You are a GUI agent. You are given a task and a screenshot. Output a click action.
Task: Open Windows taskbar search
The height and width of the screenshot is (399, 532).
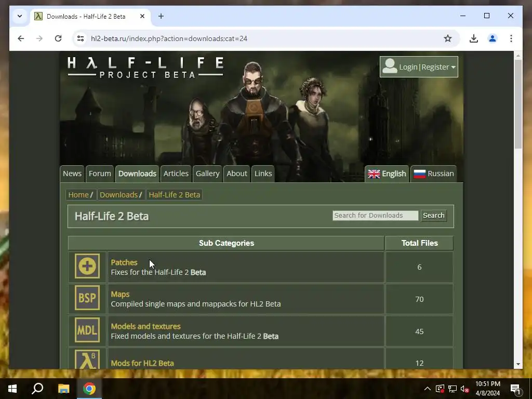point(37,389)
